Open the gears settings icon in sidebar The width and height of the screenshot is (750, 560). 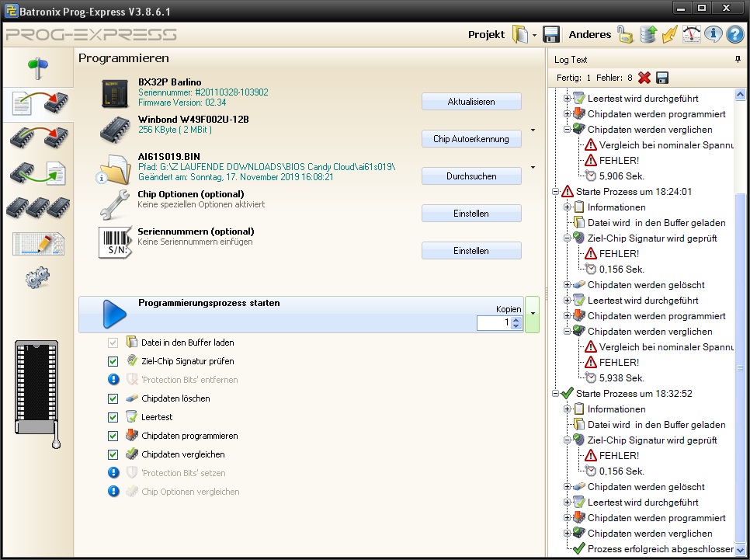[x=38, y=277]
